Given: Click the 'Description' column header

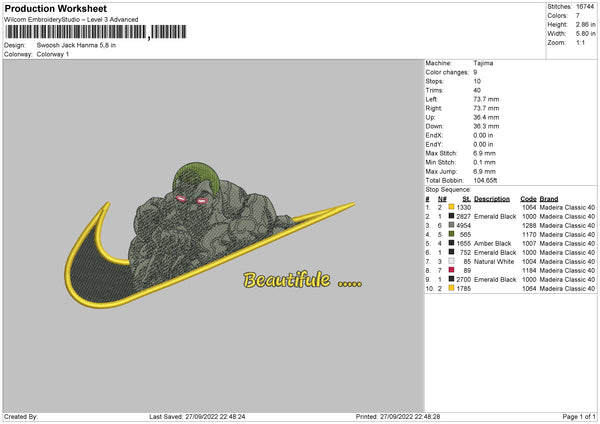Looking at the screenshot, I should click(492, 199).
